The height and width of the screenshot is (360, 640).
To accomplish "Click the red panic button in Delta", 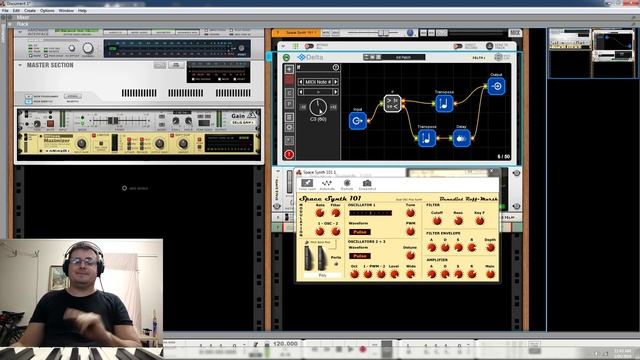I will (x=289, y=154).
